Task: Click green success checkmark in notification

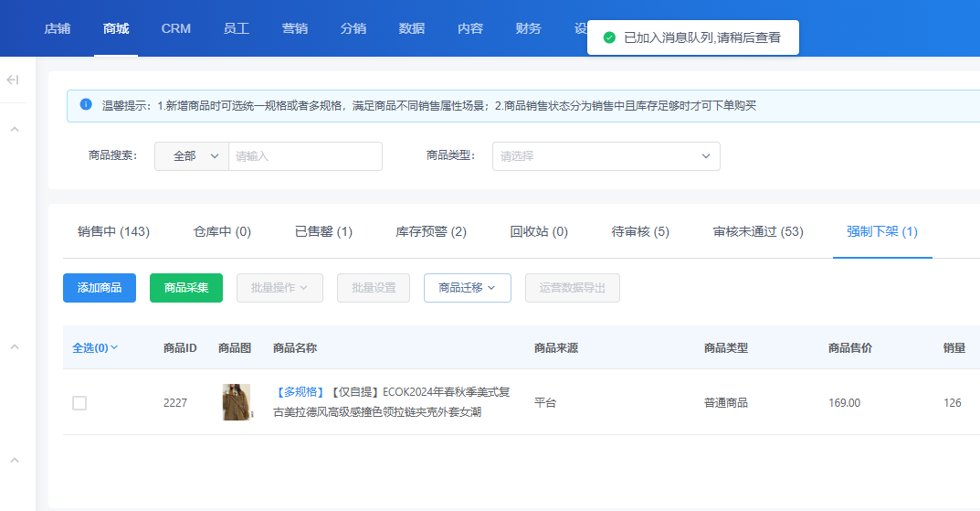Action: click(x=609, y=37)
